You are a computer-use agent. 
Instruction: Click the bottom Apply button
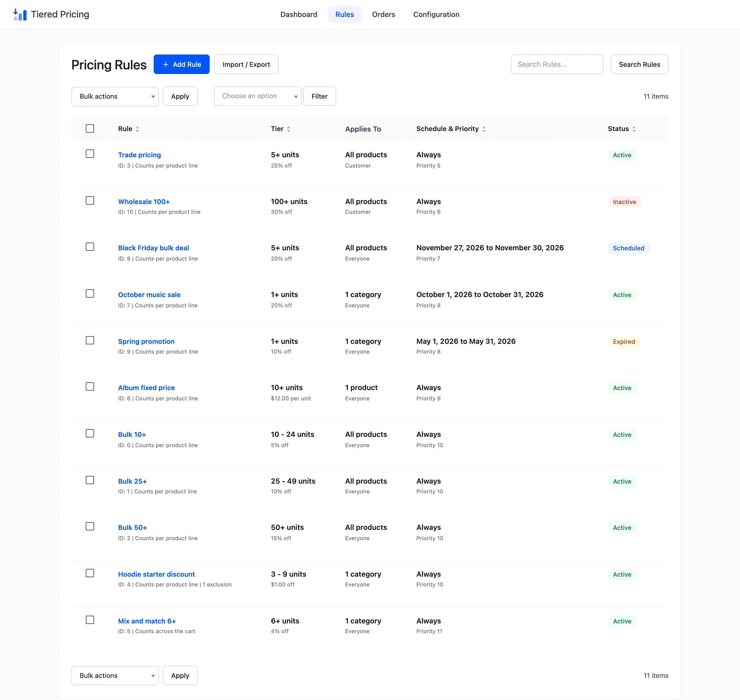pyautogui.click(x=180, y=675)
